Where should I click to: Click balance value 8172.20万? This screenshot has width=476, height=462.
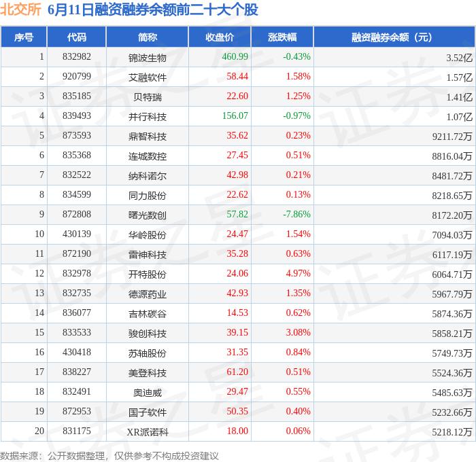[452, 215]
